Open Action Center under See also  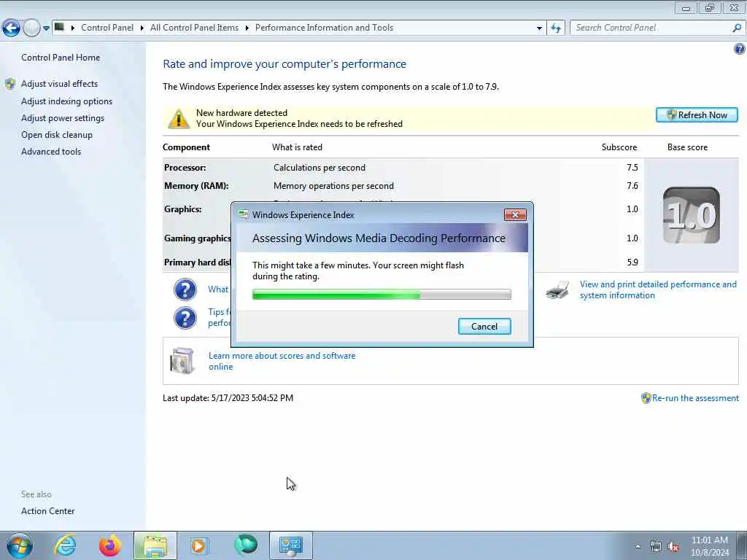pyautogui.click(x=47, y=511)
